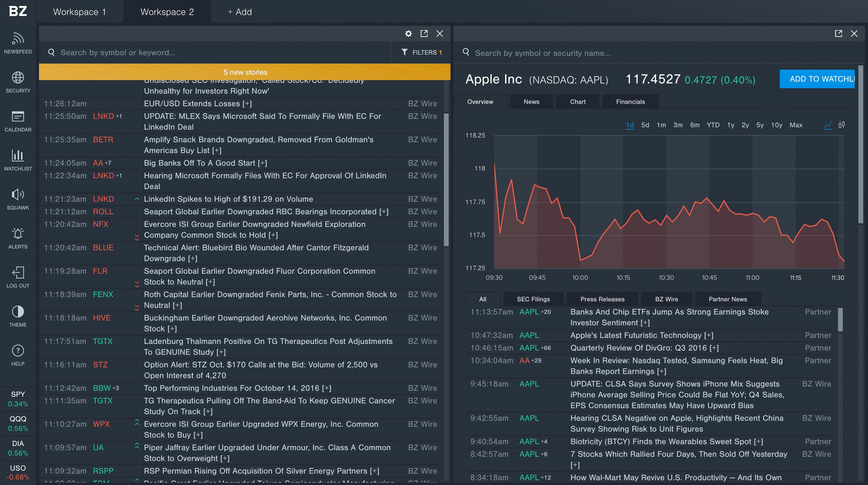This screenshot has width=868, height=485.
Task: Open the Watchlist panel
Action: pos(17,161)
